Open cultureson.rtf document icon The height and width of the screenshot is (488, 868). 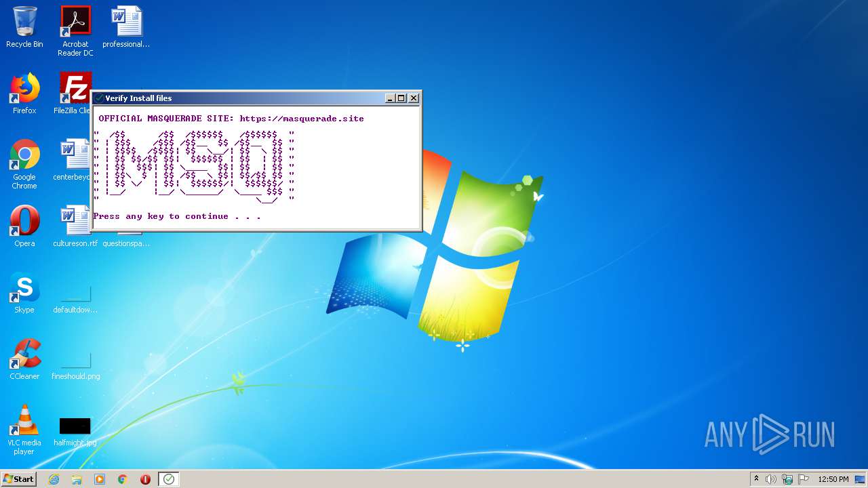pyautogui.click(x=75, y=226)
